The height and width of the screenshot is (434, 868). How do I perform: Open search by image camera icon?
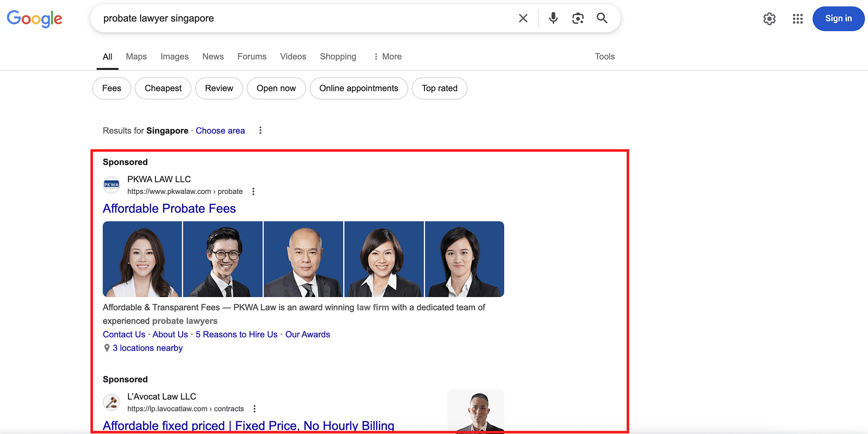coord(578,18)
